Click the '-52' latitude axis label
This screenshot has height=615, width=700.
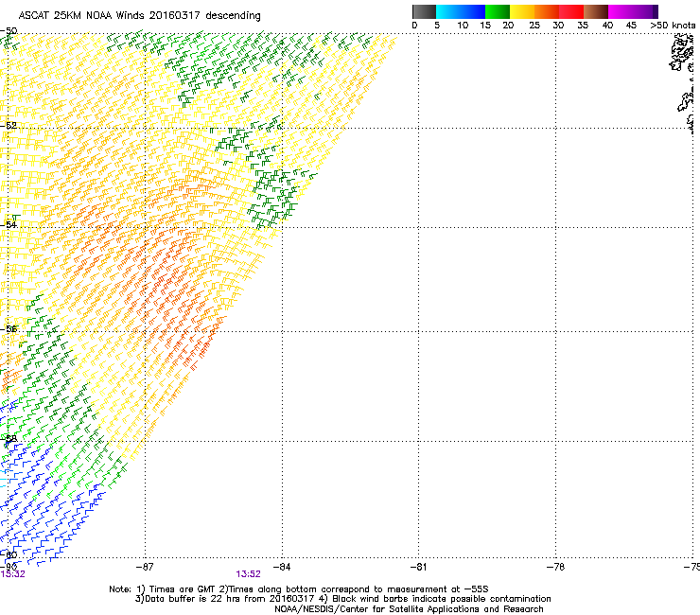(x=9, y=126)
